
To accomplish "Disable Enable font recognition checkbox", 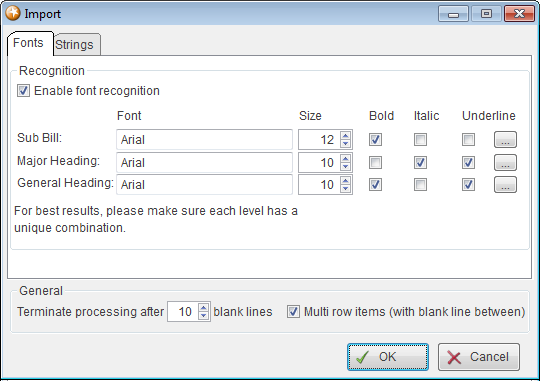I will (23, 91).
